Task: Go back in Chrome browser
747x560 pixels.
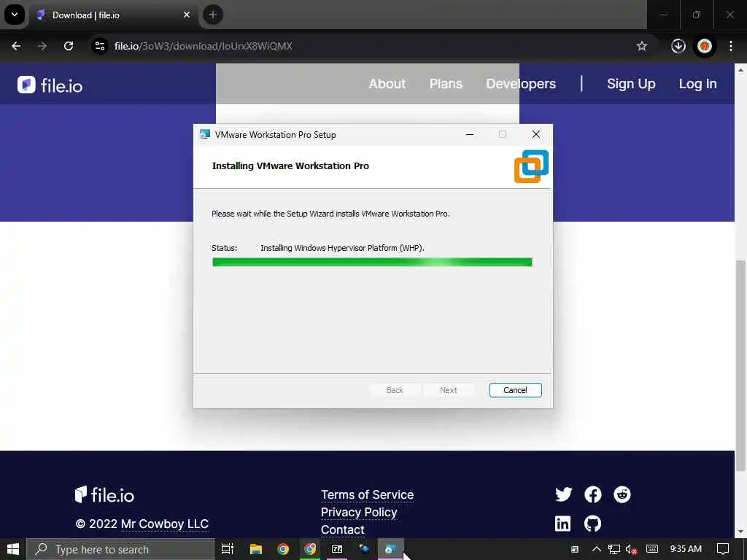Action: (16, 46)
